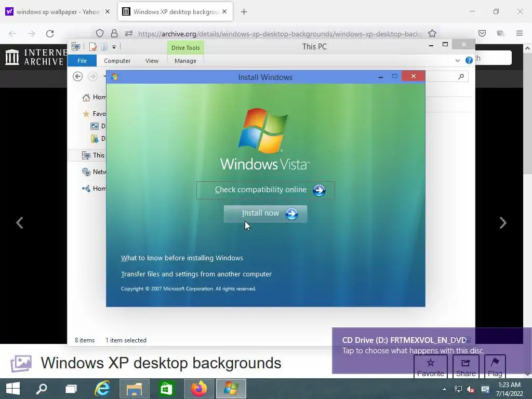The width and height of the screenshot is (532, 399).
Task: Open the Manage ribbon tab
Action: pos(185,61)
